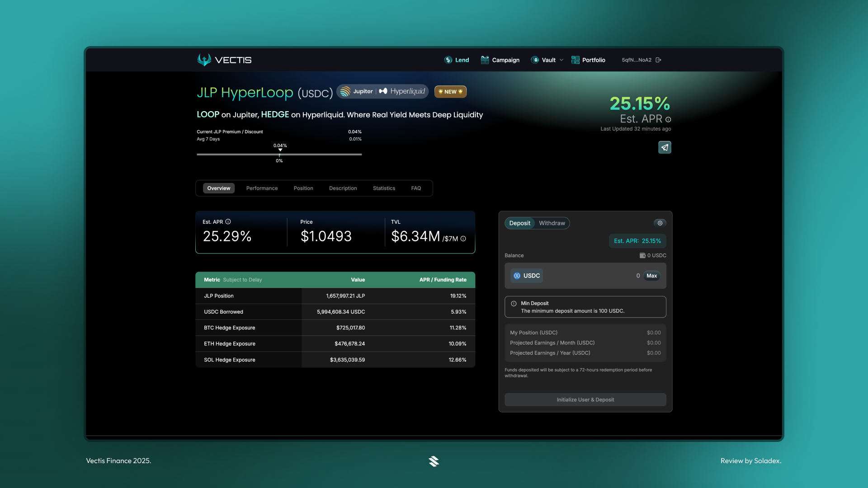Click the Portfolio icon in the navigation bar

(x=575, y=60)
